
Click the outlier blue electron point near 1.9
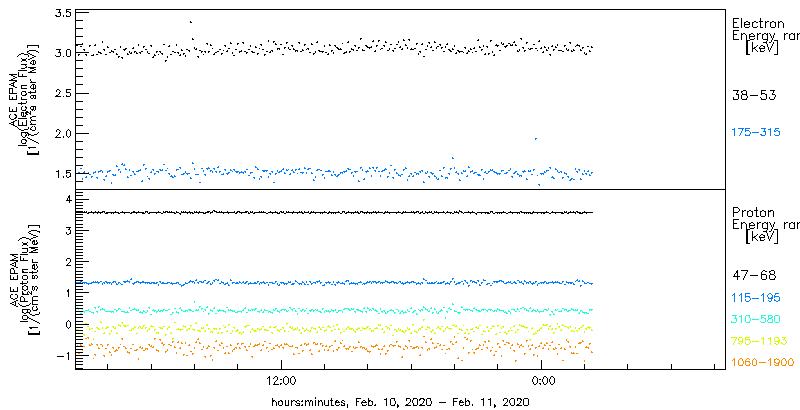tap(535, 139)
